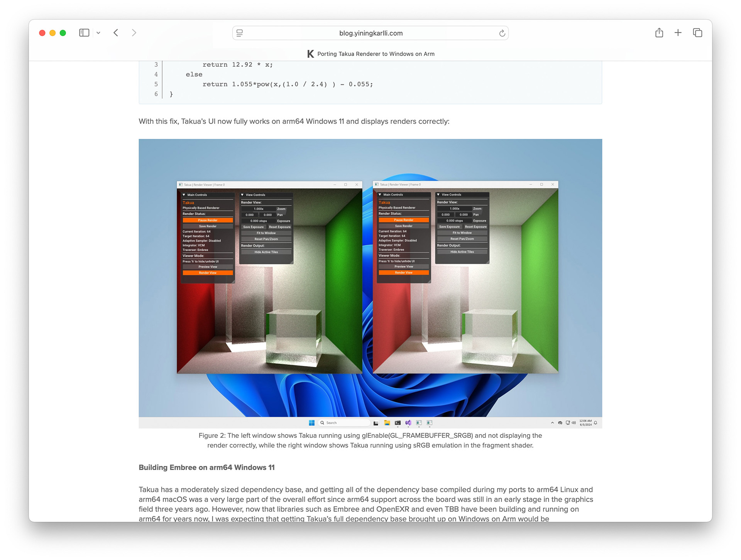Screen dimensions: 741x560
Task: Click the 'else' line in the code block
Action: 194,74
